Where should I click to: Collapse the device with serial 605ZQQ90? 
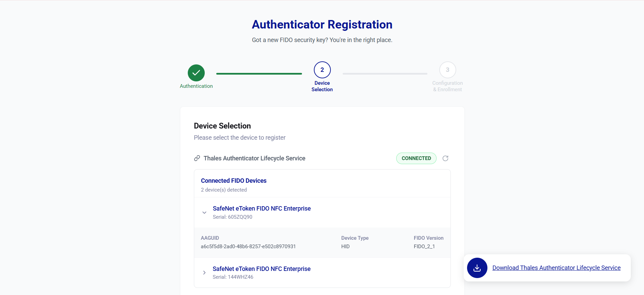pos(204,213)
